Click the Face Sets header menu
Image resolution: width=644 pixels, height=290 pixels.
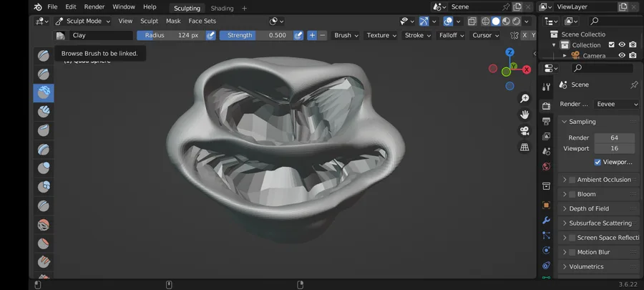tap(202, 21)
